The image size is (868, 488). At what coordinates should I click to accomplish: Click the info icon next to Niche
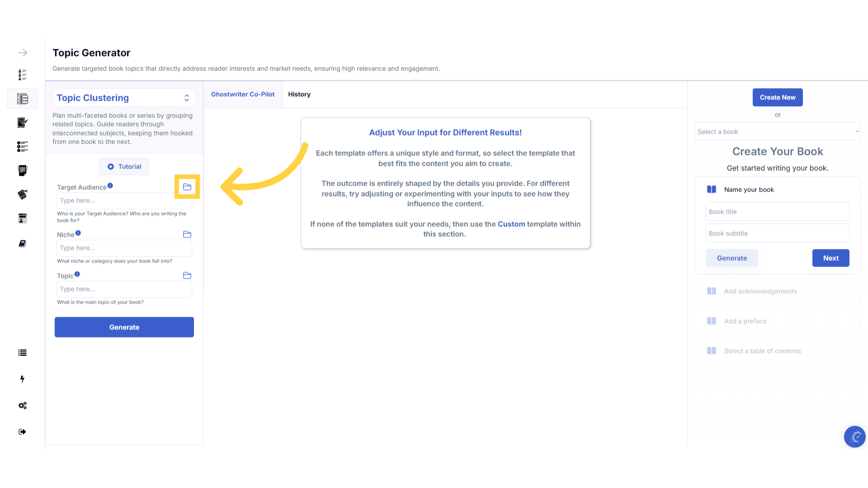coord(78,233)
